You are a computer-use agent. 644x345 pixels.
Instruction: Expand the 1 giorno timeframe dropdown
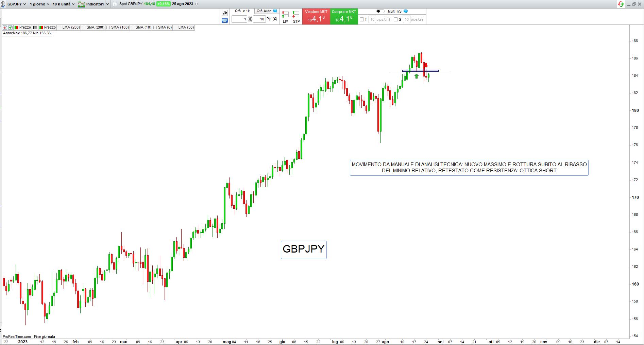click(39, 4)
